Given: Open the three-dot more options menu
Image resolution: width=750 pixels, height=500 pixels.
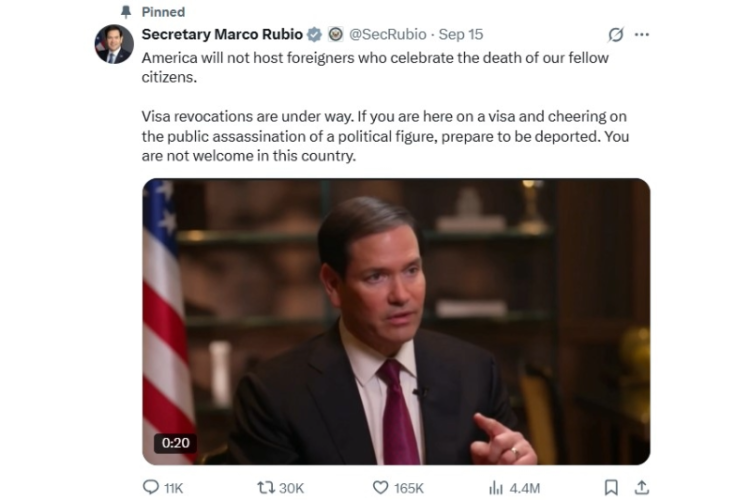Looking at the screenshot, I should pos(642,35).
